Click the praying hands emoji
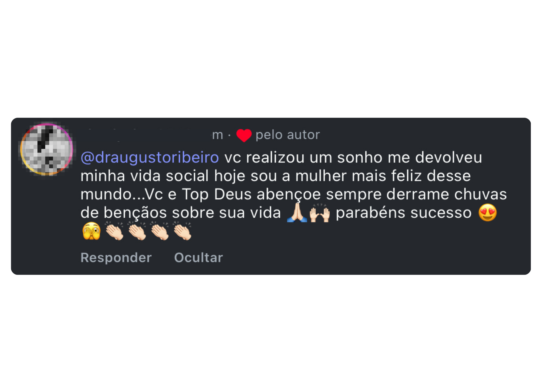Image resolution: width=542 pixels, height=392 pixels. pyautogui.click(x=297, y=213)
